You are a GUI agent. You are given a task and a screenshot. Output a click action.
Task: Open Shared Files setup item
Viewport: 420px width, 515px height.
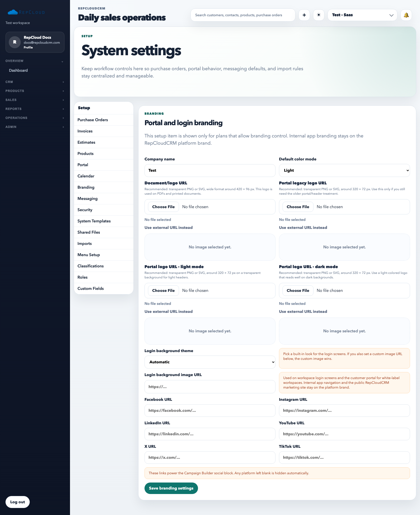[x=104, y=232]
